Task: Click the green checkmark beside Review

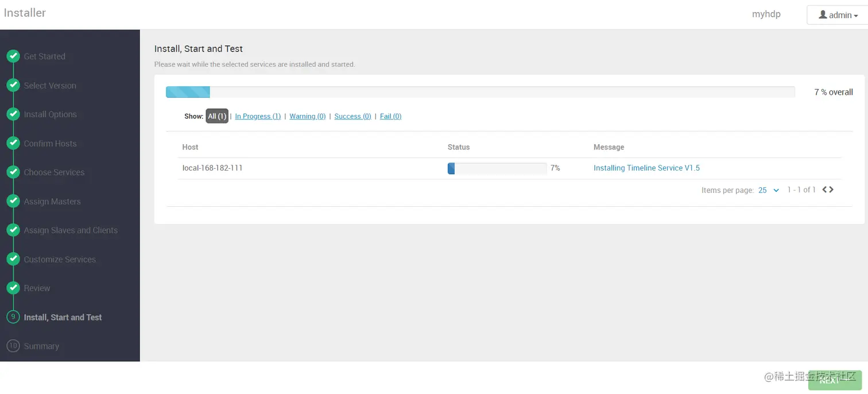Action: pos(13,288)
